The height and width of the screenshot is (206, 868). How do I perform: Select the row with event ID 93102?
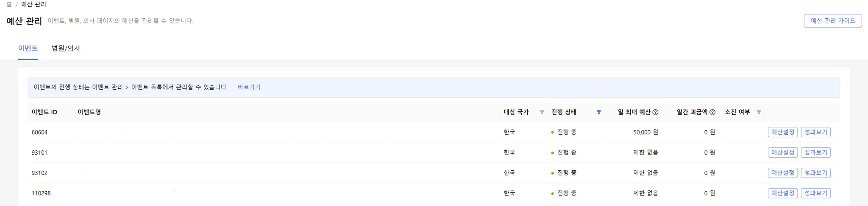tap(39, 173)
